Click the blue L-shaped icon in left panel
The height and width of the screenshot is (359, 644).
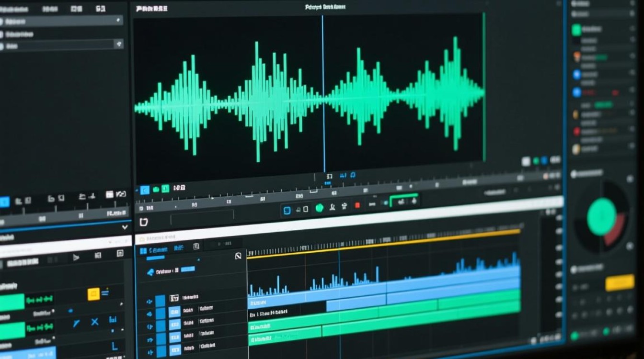115,346
